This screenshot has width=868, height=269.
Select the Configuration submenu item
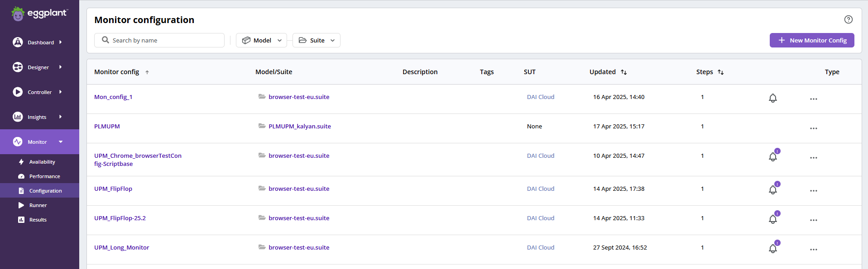pos(39,191)
